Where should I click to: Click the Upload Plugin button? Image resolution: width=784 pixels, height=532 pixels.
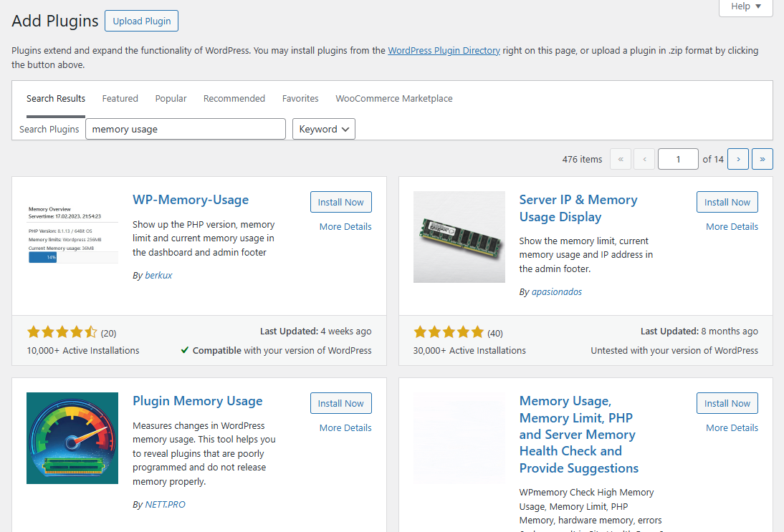click(x=141, y=21)
